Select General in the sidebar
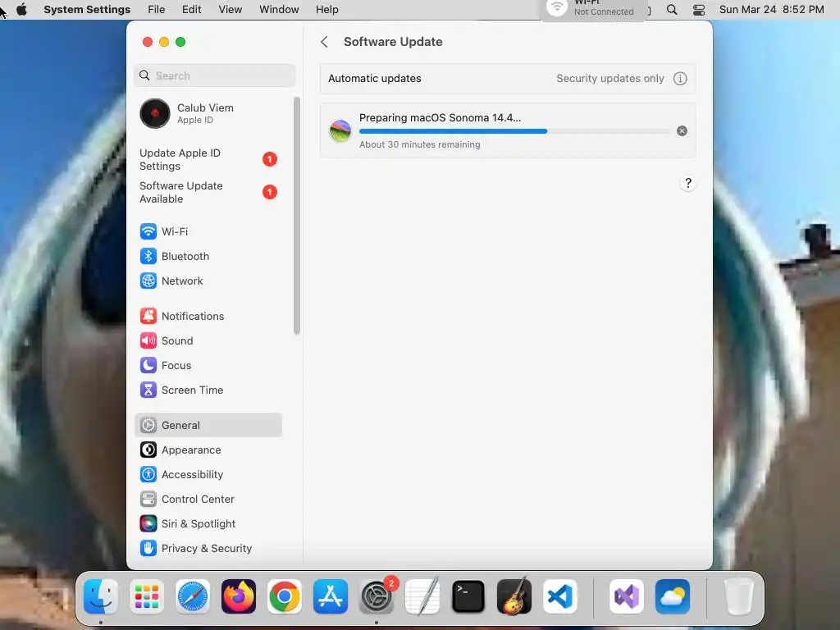This screenshot has height=630, width=840. [208, 426]
